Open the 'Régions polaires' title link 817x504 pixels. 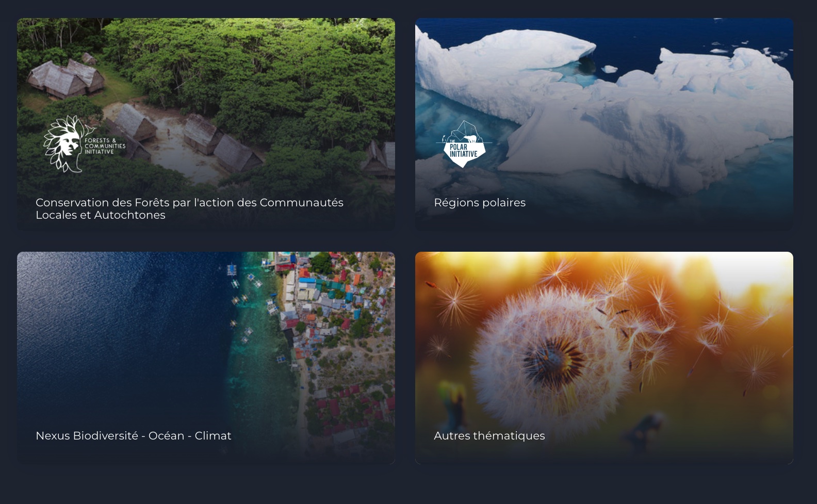click(480, 203)
